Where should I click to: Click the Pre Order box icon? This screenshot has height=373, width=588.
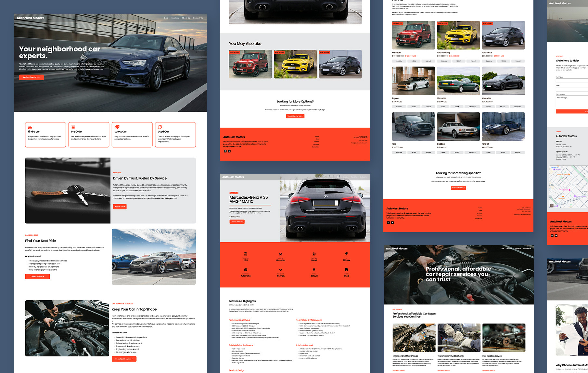73,127
